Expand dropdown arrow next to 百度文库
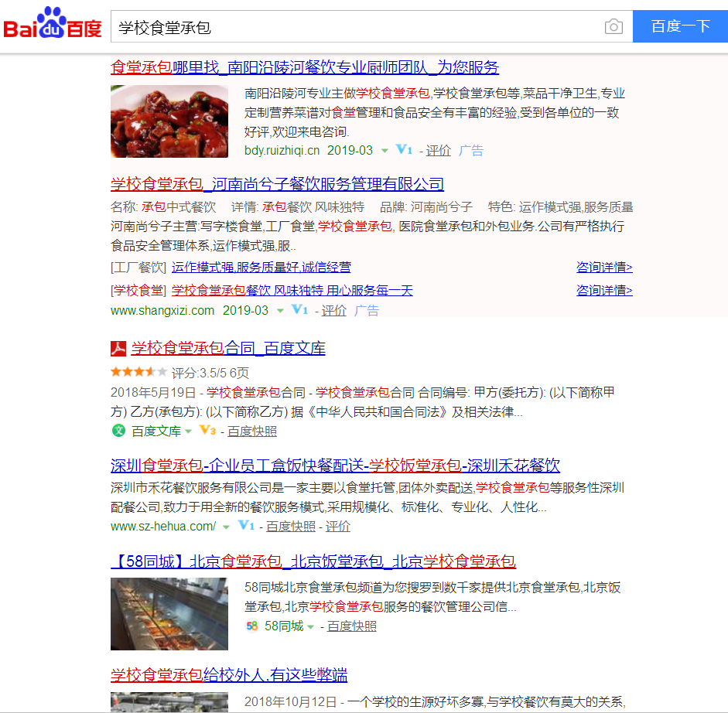Screen dimensions: 728x713 [188, 432]
